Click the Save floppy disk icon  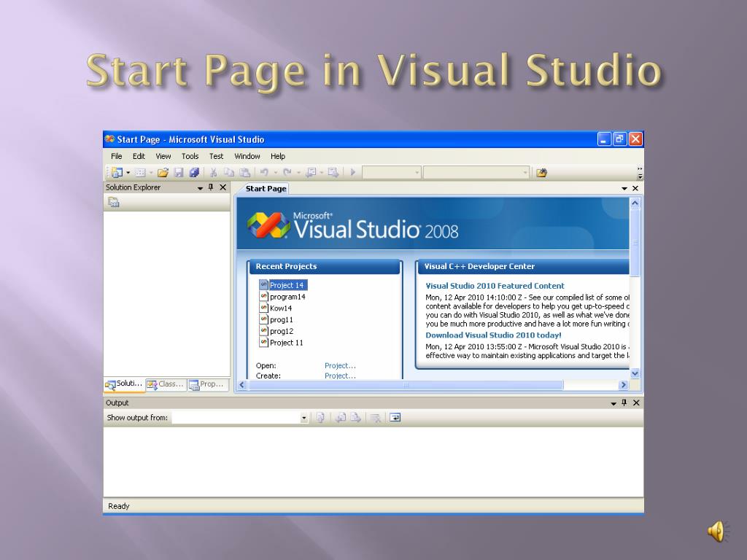tap(179, 172)
